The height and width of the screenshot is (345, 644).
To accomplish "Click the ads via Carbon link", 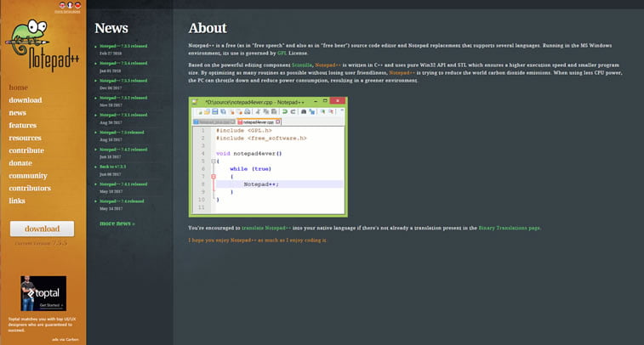I will click(x=65, y=339).
